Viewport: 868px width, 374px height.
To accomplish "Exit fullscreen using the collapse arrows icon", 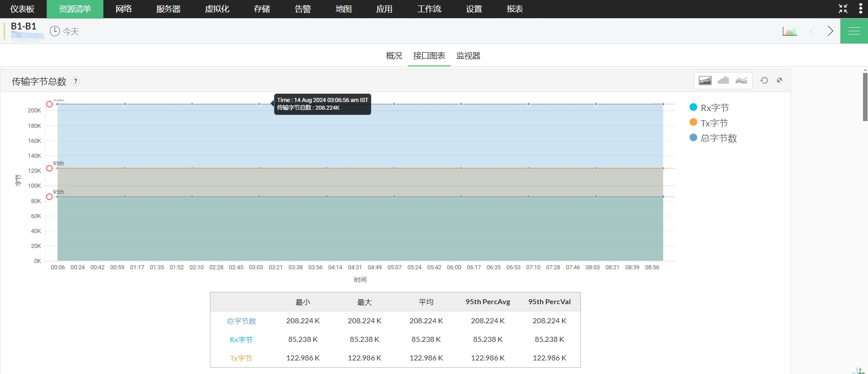I will point(843,9).
